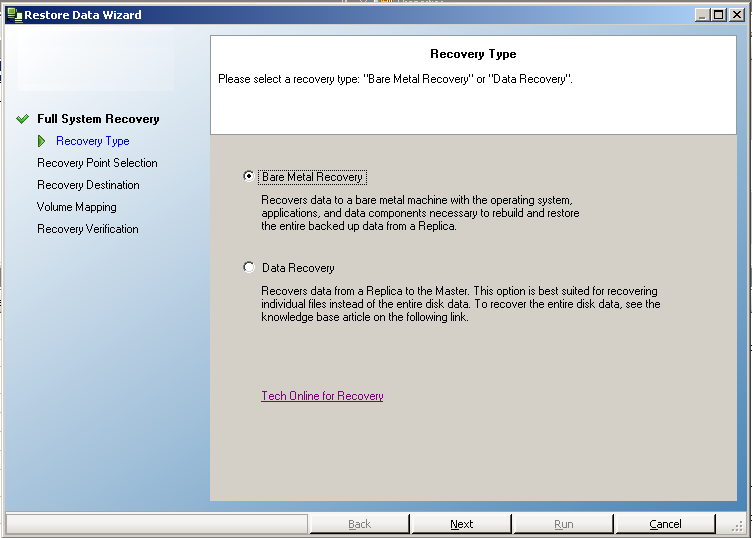The width and height of the screenshot is (752, 538).
Task: Select the Bare Metal Recovery radio button
Action: (x=248, y=176)
